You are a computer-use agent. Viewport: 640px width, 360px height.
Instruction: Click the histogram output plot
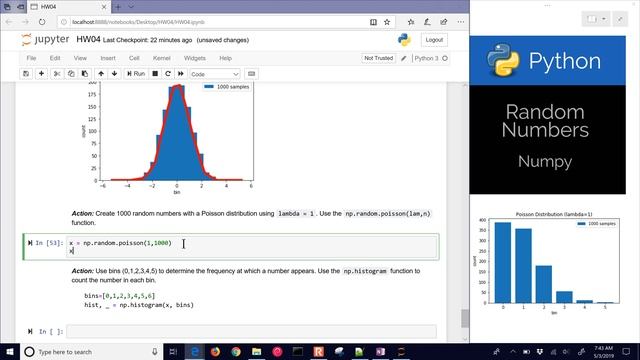167,138
